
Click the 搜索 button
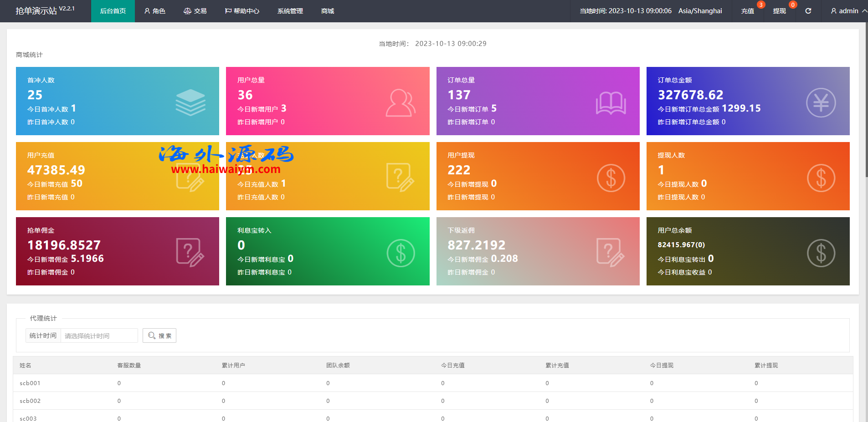pyautogui.click(x=159, y=336)
